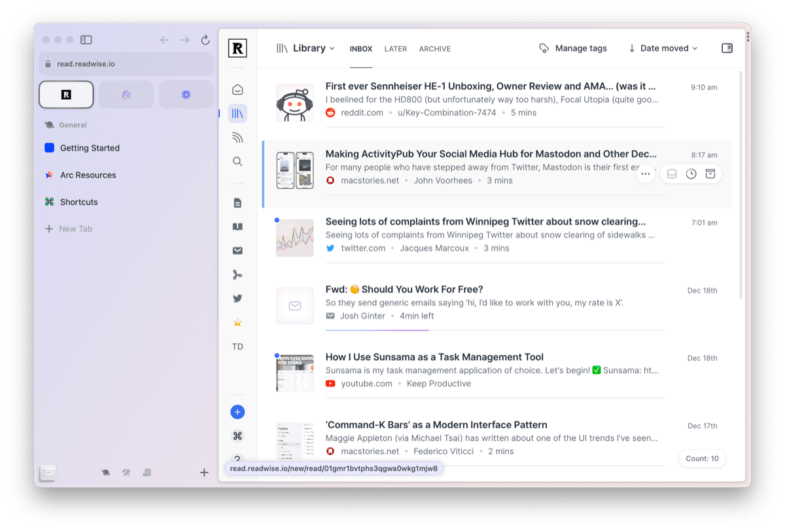Open How I Use Sunsama video item

[434, 357]
